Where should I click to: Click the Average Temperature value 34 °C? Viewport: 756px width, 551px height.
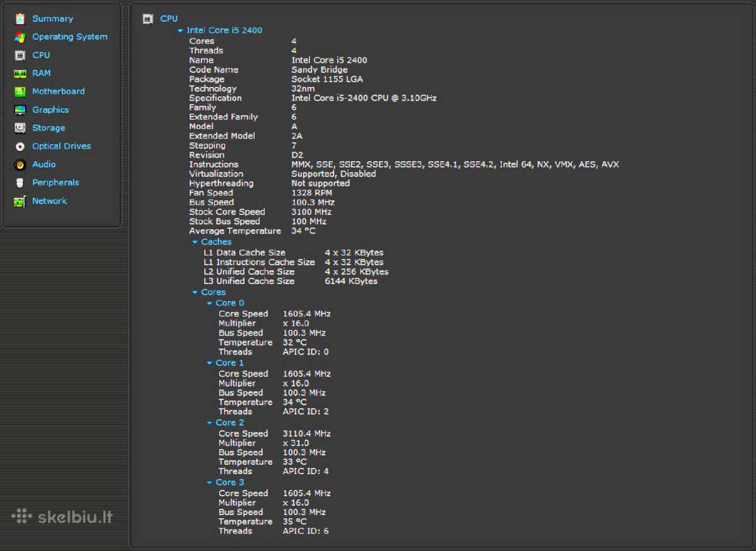[304, 231]
